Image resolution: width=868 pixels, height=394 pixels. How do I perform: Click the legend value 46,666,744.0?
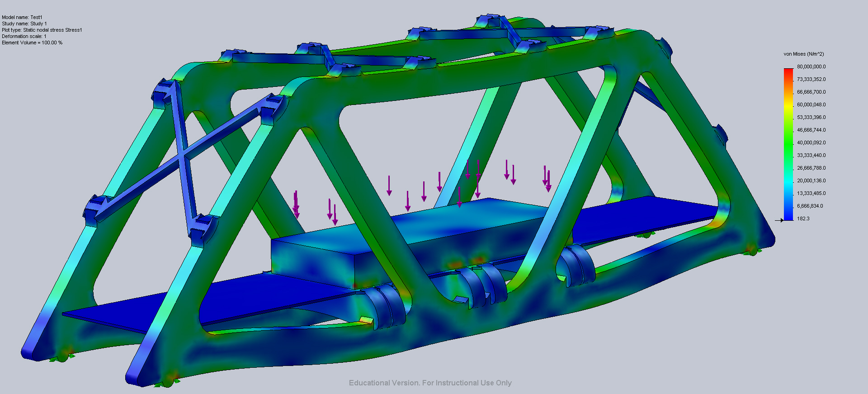[x=811, y=130]
